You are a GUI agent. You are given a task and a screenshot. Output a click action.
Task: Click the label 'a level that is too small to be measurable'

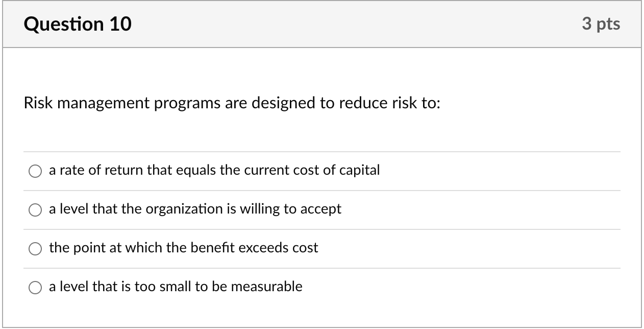coord(176,287)
